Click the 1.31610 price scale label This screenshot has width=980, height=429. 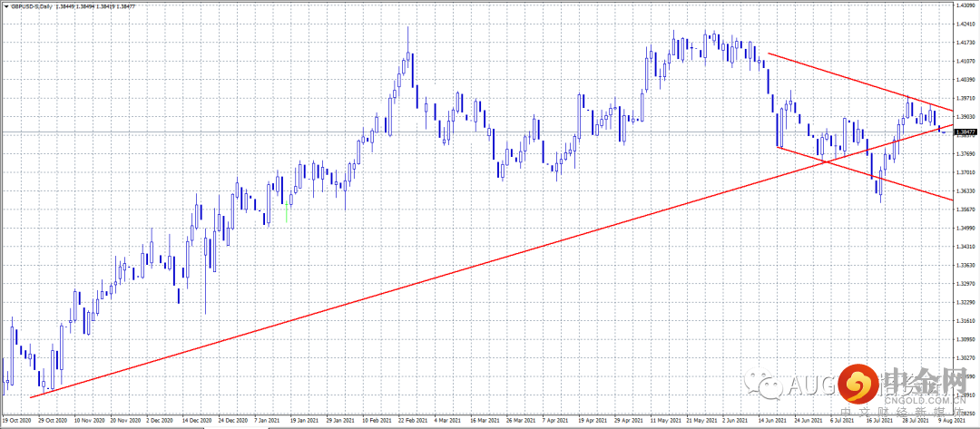click(x=966, y=321)
